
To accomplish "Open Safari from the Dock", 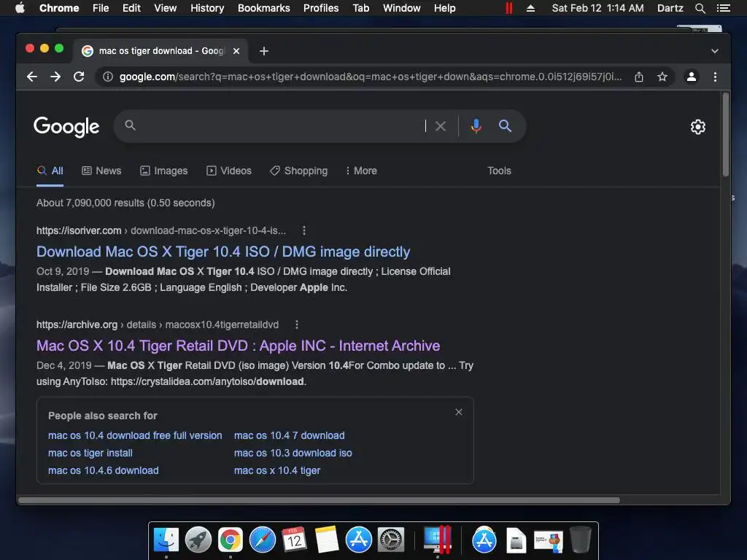I will (263, 540).
